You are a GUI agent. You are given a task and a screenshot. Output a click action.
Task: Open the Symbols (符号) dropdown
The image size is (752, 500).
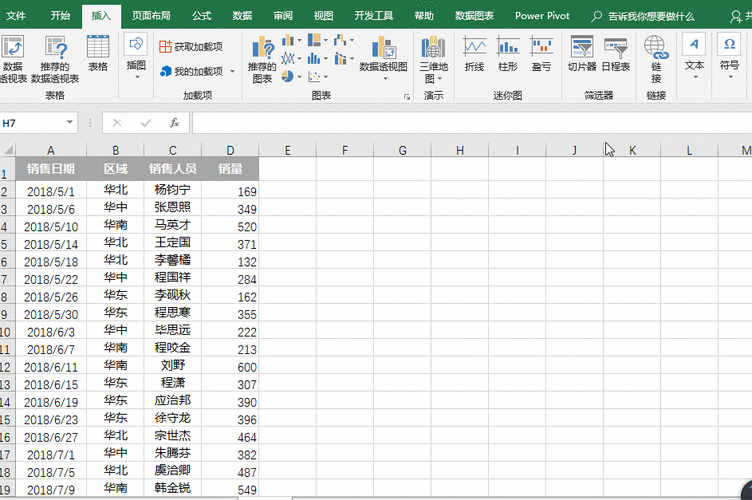[x=729, y=57]
